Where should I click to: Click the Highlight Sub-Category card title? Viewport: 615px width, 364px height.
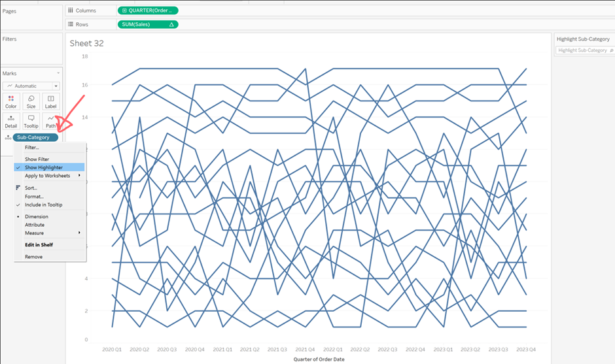pyautogui.click(x=583, y=39)
